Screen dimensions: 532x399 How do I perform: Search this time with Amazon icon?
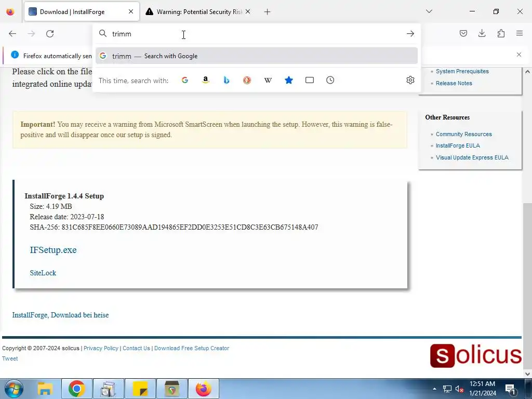tap(205, 80)
